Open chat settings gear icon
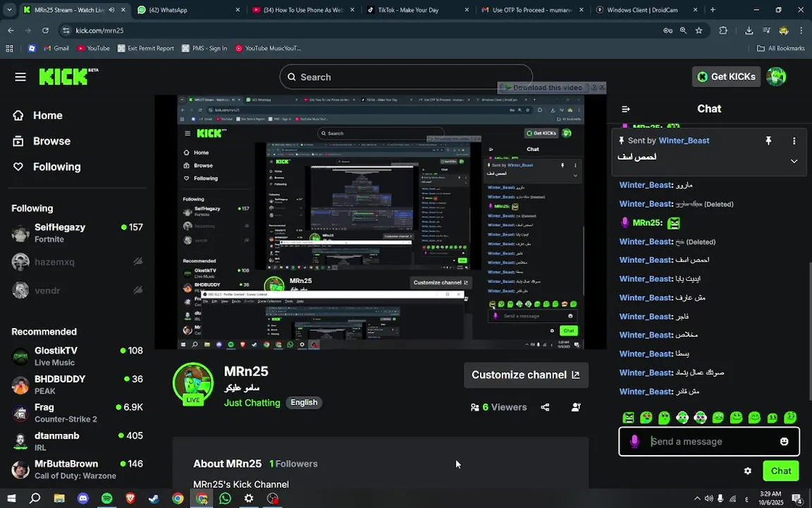 tap(747, 471)
